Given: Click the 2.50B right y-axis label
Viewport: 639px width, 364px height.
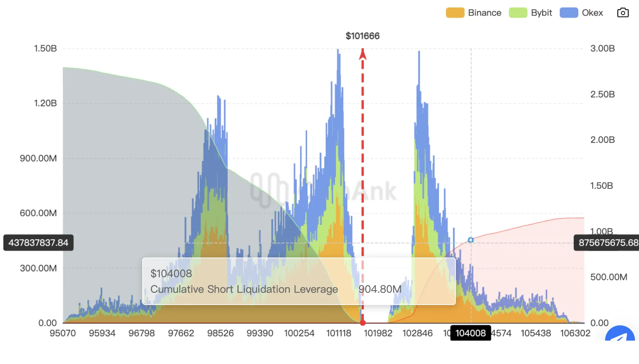Looking at the screenshot, I should coord(603,94).
